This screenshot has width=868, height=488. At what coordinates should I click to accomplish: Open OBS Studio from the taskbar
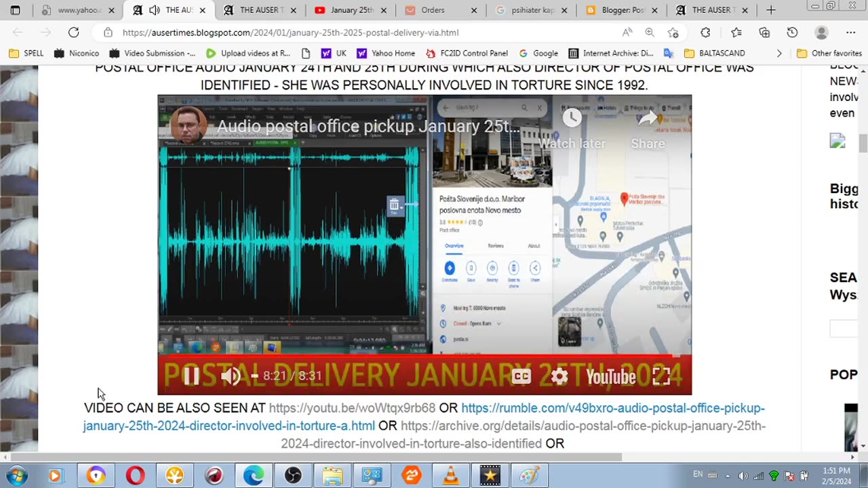coord(293,476)
